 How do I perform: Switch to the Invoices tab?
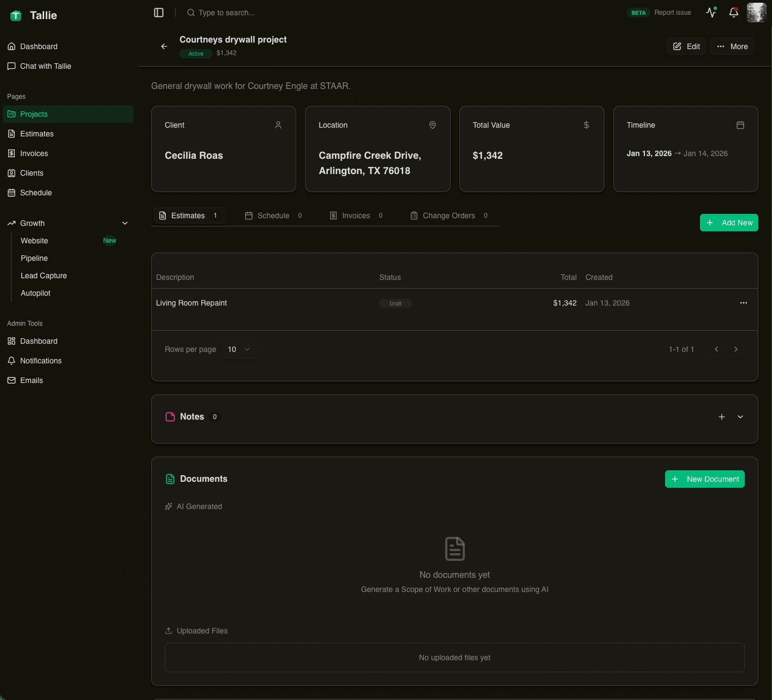click(356, 216)
